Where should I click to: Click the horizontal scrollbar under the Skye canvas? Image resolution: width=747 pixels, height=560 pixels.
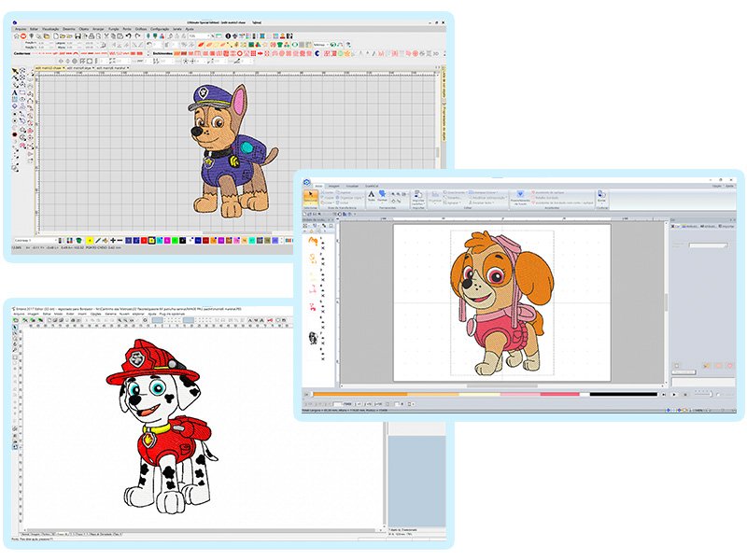coord(502,385)
